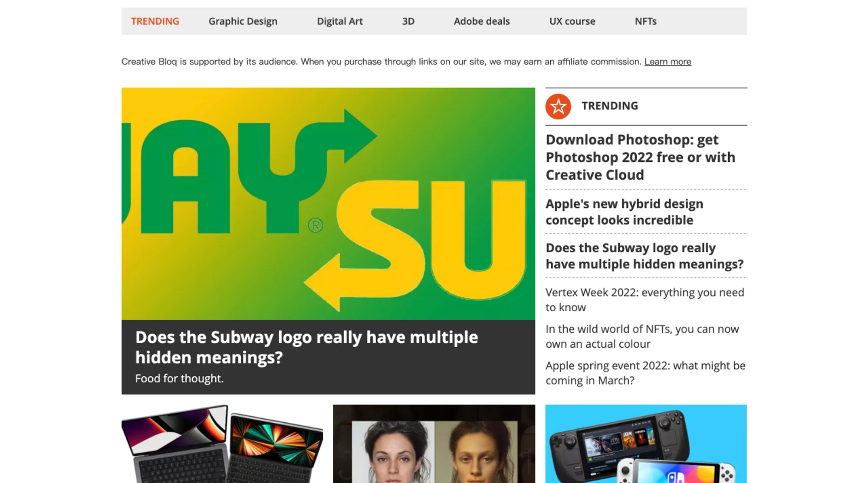The width and height of the screenshot is (868, 483).
Task: Open the MacBook and iPad thumbnail
Action: pos(222,444)
